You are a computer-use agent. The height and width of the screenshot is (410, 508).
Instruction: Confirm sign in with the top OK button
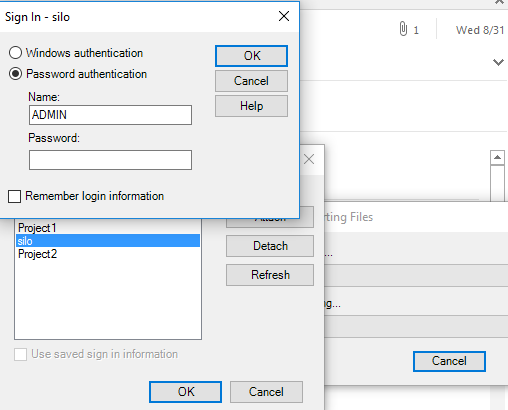pyautogui.click(x=251, y=56)
